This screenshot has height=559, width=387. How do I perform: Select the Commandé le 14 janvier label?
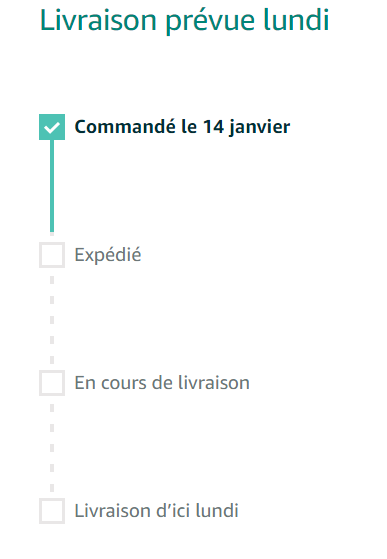point(182,127)
